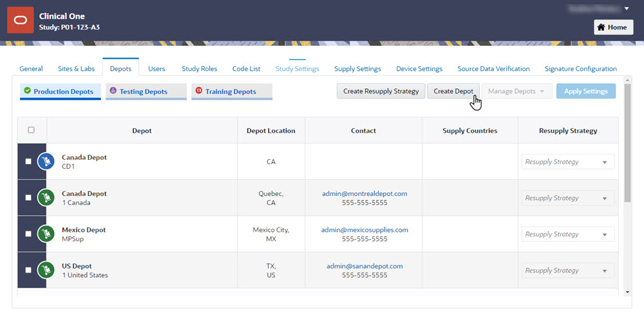Image resolution: width=644 pixels, height=317 pixels.
Task: Open the Sites & Labs tab
Action: 77,69
